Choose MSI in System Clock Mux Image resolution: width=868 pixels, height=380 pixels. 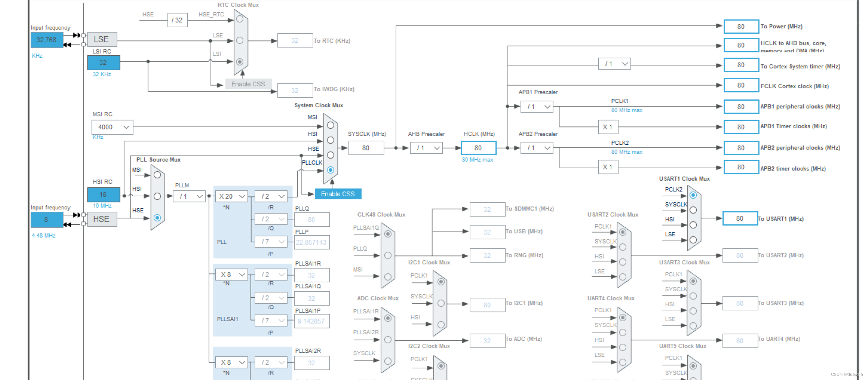pyautogui.click(x=330, y=125)
